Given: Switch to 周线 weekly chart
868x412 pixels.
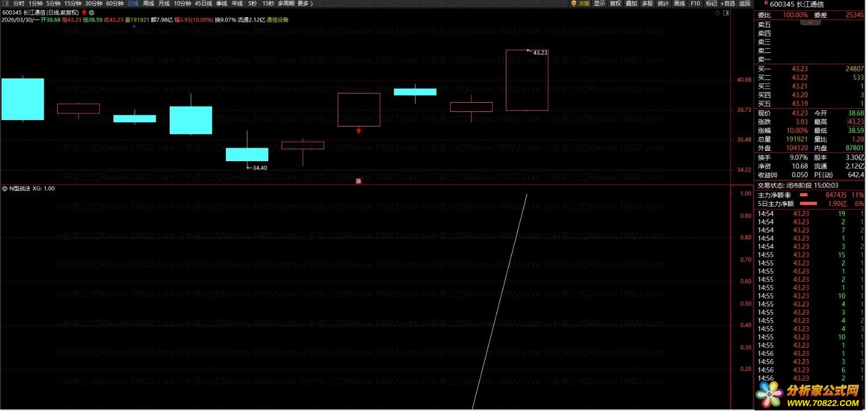Looking at the screenshot, I should [149, 3].
